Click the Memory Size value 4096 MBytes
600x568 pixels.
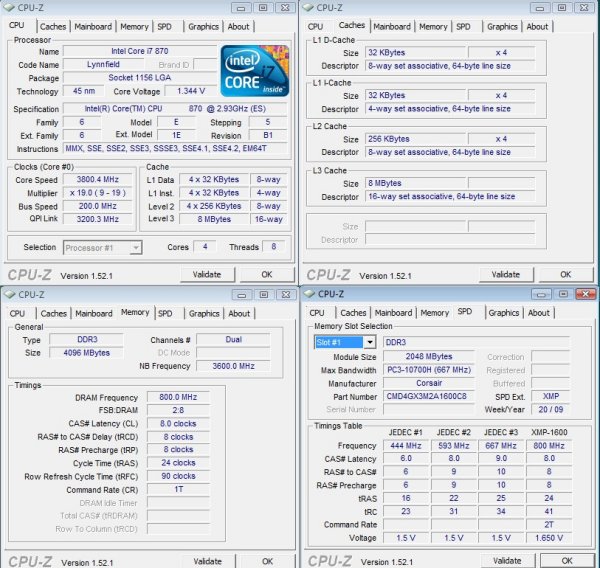click(x=87, y=353)
